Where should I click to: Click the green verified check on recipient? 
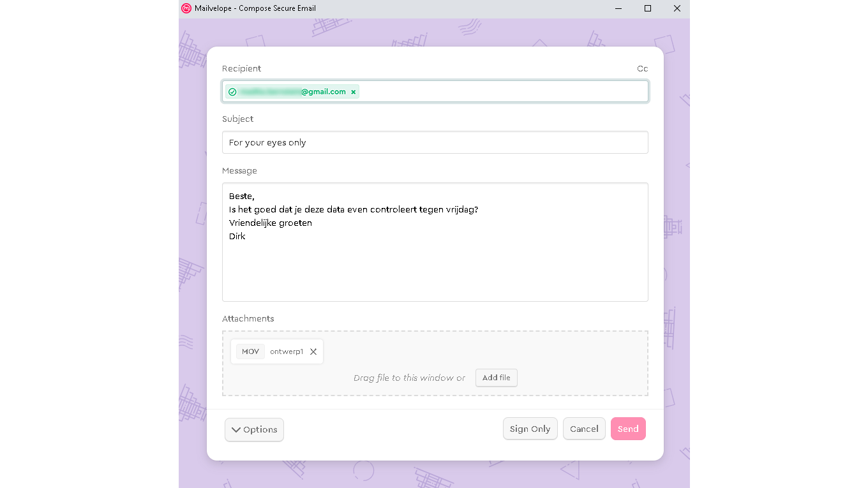pos(232,92)
